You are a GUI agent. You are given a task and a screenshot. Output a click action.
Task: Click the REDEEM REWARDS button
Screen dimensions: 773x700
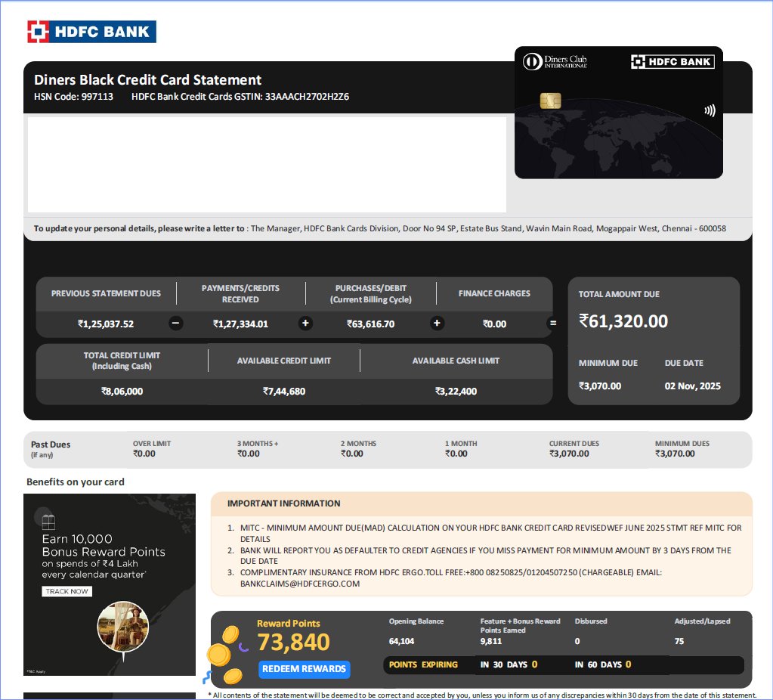click(305, 669)
